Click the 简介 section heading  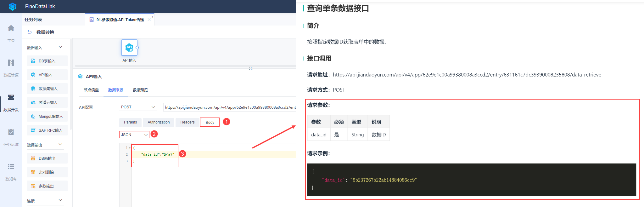[313, 26]
